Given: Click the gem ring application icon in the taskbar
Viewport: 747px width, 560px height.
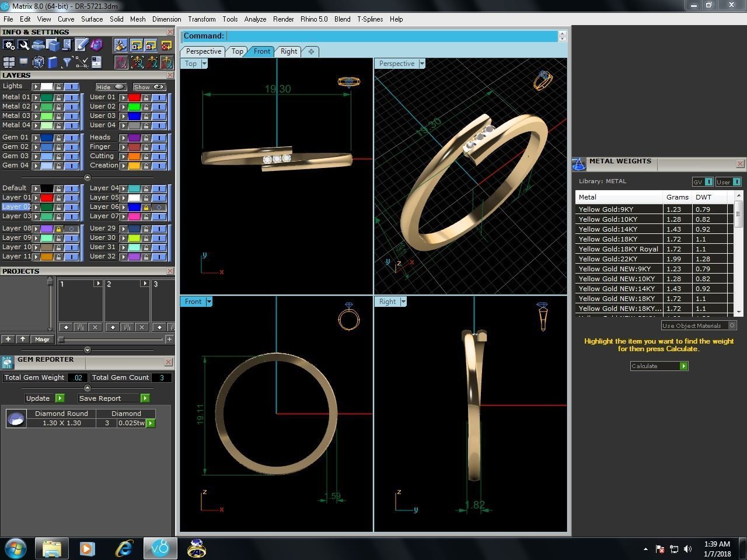Looking at the screenshot, I should (197, 548).
